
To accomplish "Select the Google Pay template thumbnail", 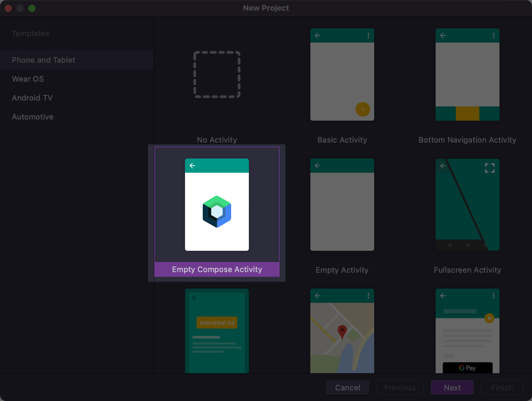I will [468, 331].
